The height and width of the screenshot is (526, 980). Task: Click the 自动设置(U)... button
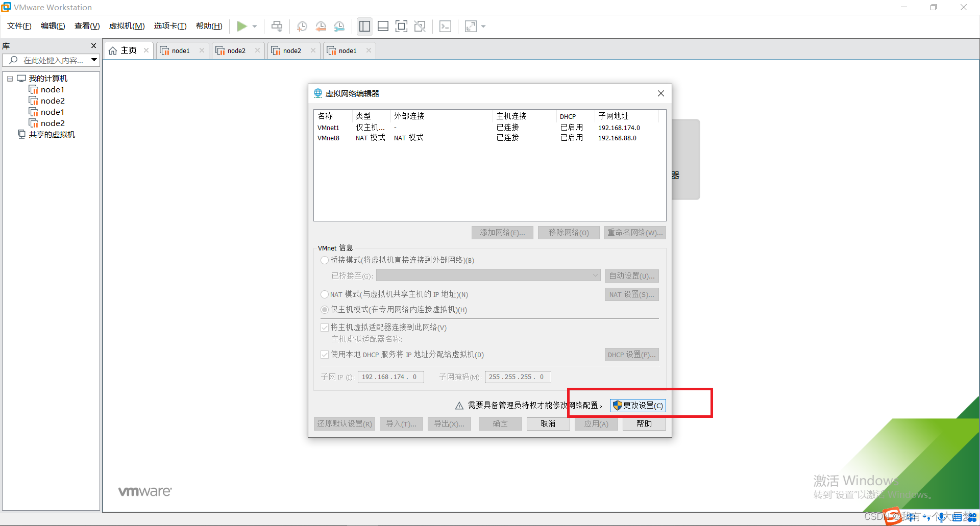[632, 276]
